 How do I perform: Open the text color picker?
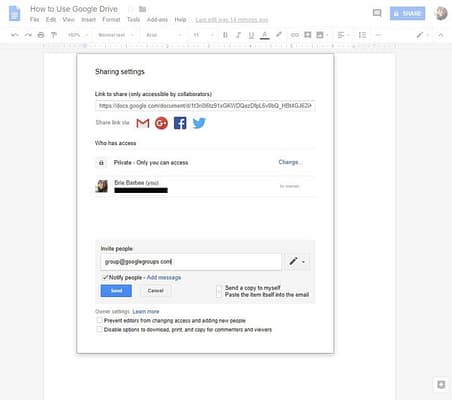(265, 35)
